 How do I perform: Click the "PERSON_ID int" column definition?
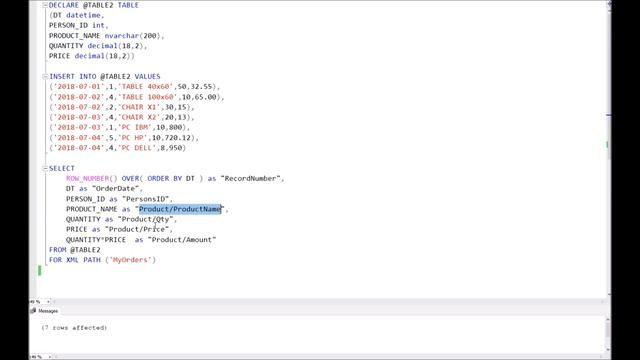[79, 25]
